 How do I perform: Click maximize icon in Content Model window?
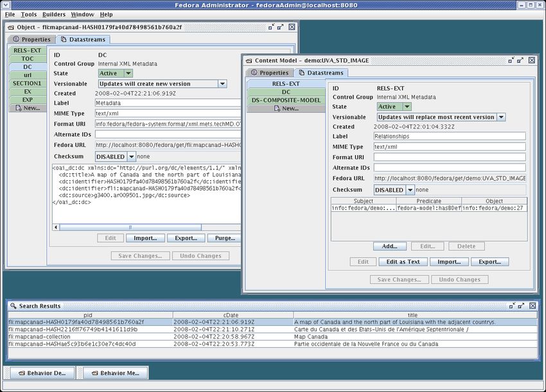(x=520, y=60)
